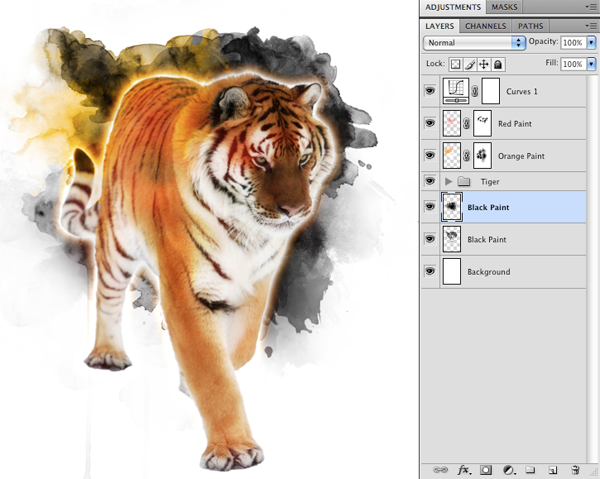Screen dimensions: 600x479
Task: Create a new layer
Action: (x=552, y=470)
